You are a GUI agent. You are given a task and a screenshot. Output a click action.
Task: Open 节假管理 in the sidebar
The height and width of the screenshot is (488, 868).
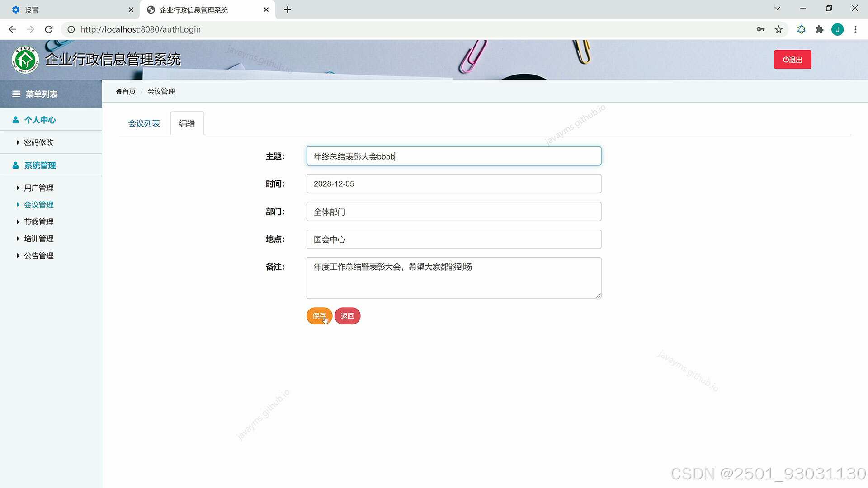[38, 222]
